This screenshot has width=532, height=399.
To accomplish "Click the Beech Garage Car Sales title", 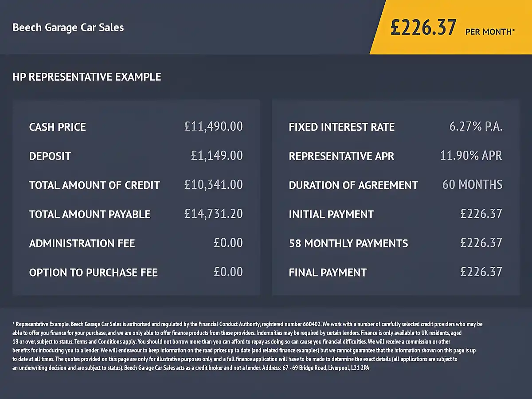I will coord(68,27).
